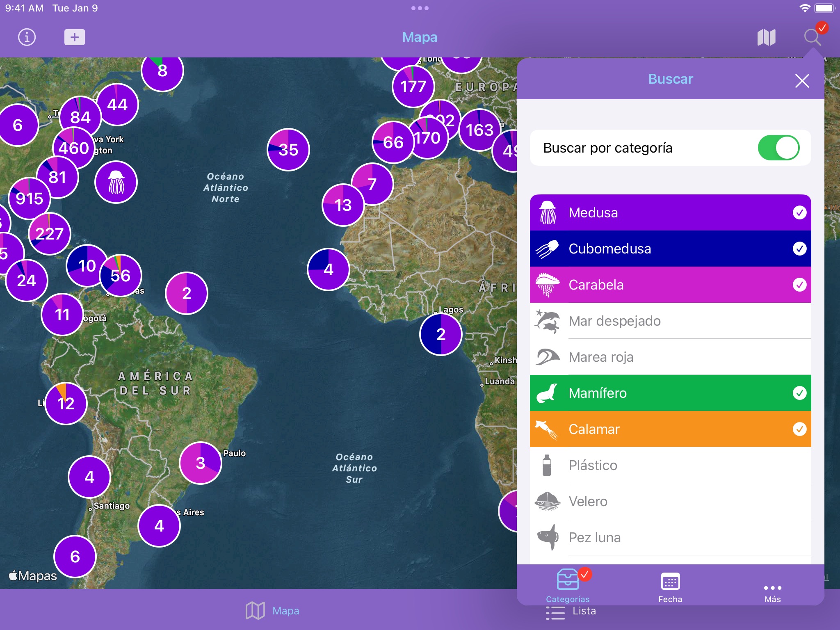Open the 13 cluster off West Africa
This screenshot has width=840, height=630.
click(343, 205)
